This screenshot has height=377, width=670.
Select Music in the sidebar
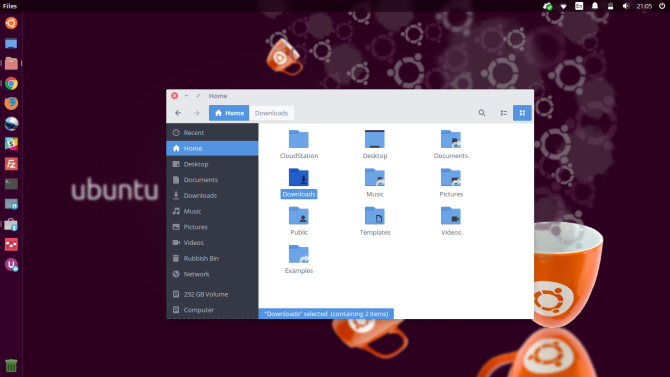tap(212, 211)
